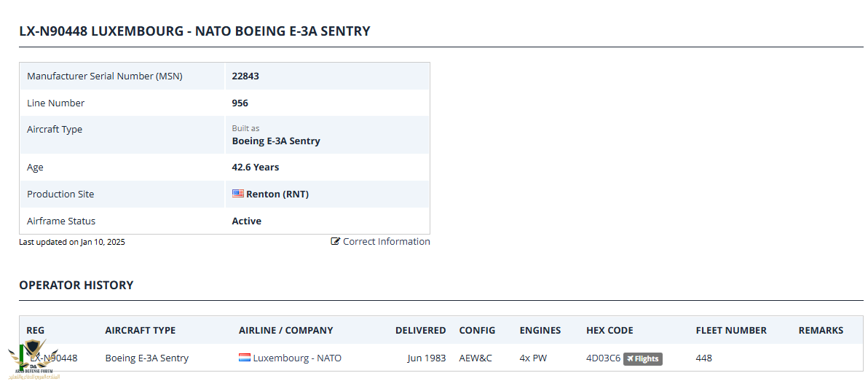Screen dimensions: 868x381
Task: Open the Luxembourg - NATO operator link
Action: click(x=297, y=358)
